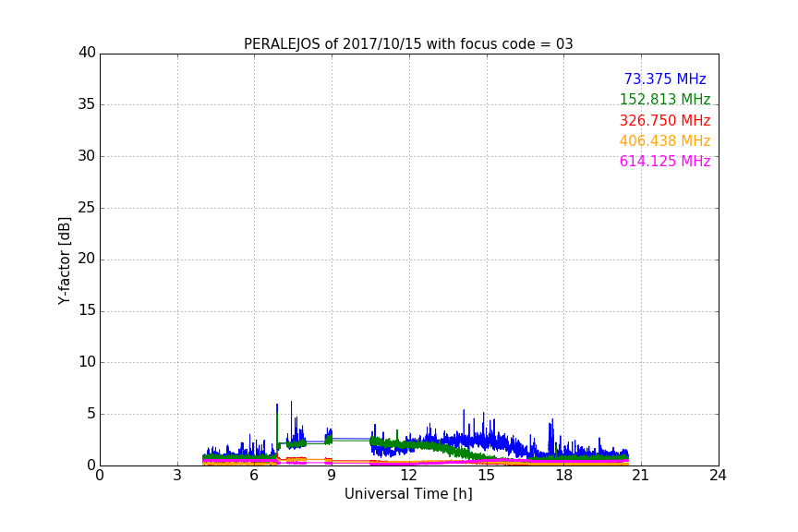
Task: Click the y-axis tick value 10
Action: pos(87,362)
